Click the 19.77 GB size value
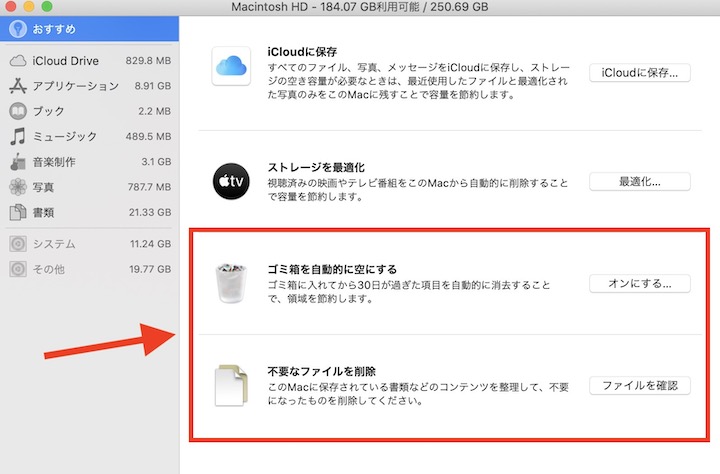This screenshot has height=474, width=720. click(x=150, y=269)
